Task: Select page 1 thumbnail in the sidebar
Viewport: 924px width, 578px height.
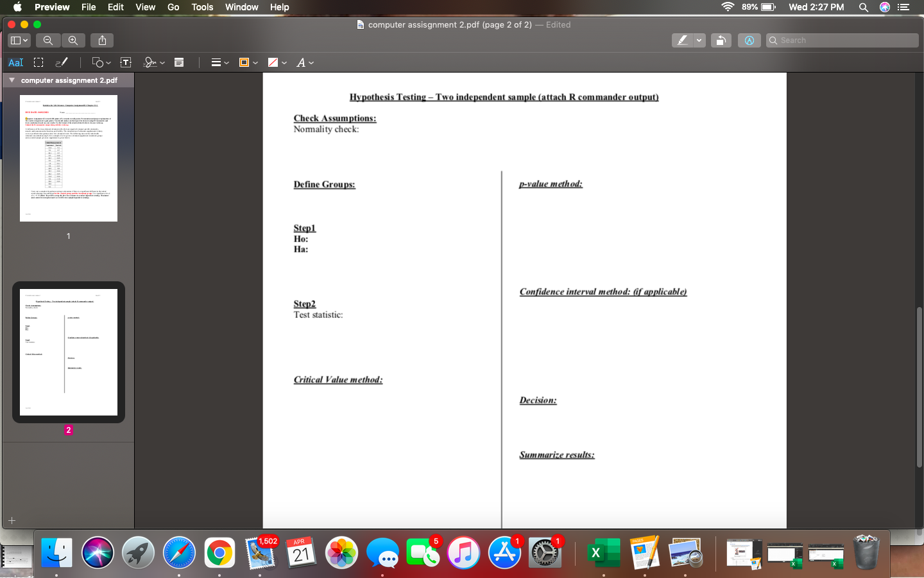Action: click(68, 157)
